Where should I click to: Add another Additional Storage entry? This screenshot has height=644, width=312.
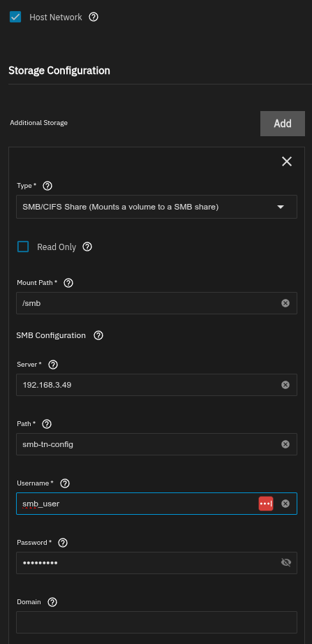pos(283,123)
